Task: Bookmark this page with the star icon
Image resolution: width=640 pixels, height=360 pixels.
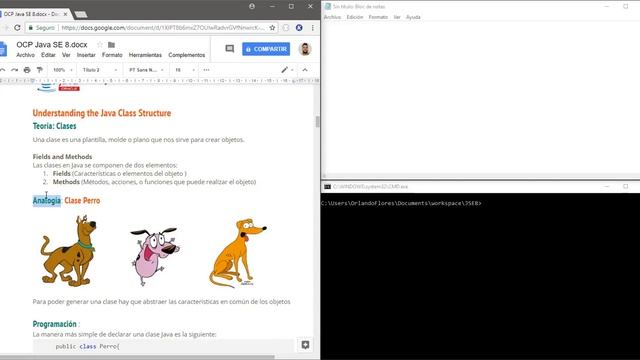Action: click(x=272, y=28)
